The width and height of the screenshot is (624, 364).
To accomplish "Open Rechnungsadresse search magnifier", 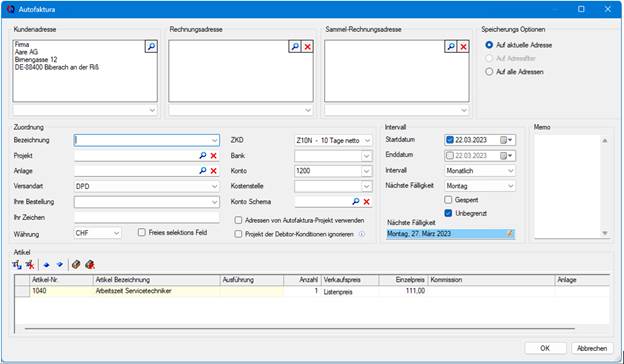I will pos(295,47).
